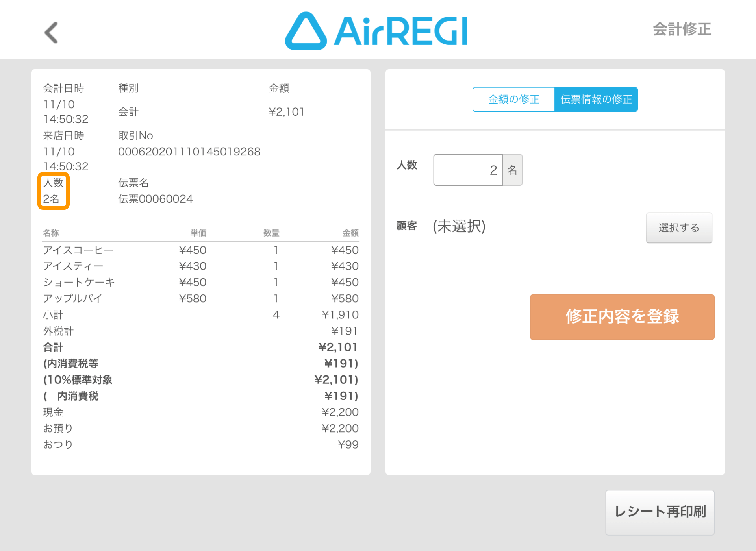Click the 会計 type value
Viewport: 756px width, 551px height.
[x=128, y=112]
